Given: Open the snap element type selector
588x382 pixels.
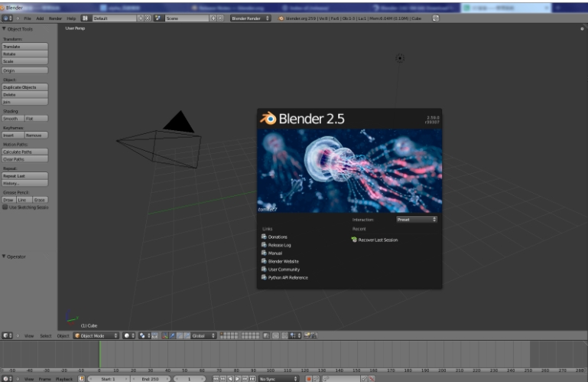Looking at the screenshot, I should tap(295, 335).
